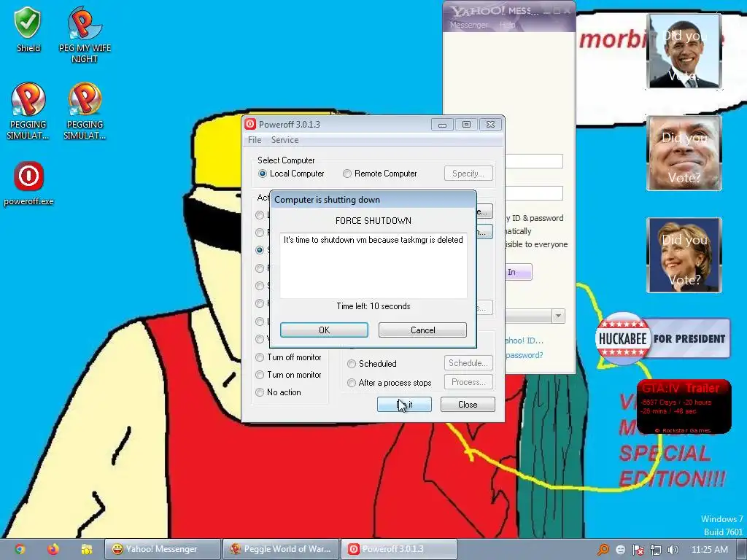The image size is (747, 560).
Task: Click the Yahoo ID input field
Action: click(534, 161)
